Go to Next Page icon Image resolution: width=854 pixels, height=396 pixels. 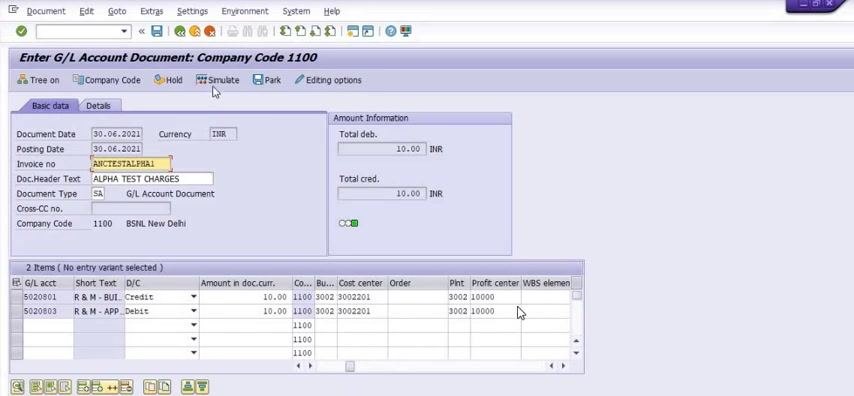tap(315, 32)
